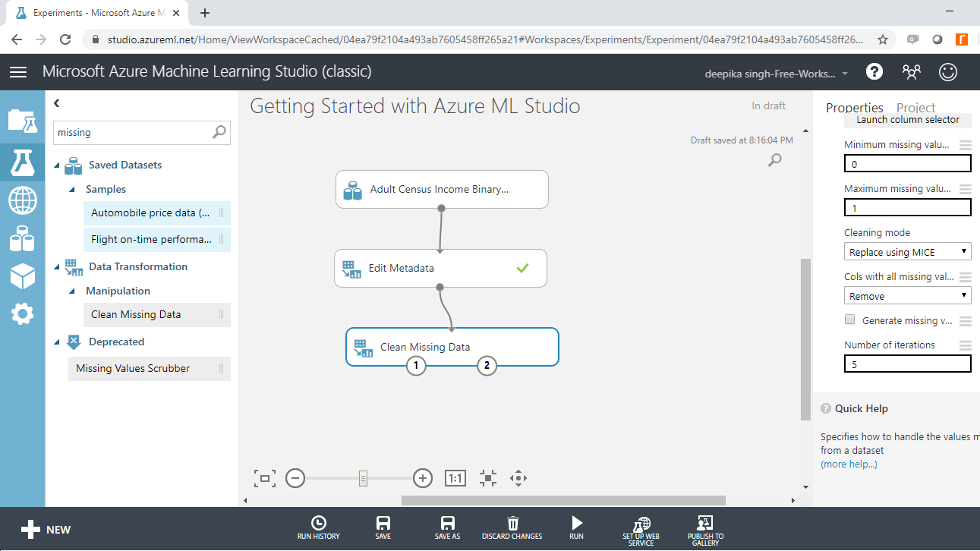Open the community people icon in header
The image size is (980, 551).
[911, 72]
